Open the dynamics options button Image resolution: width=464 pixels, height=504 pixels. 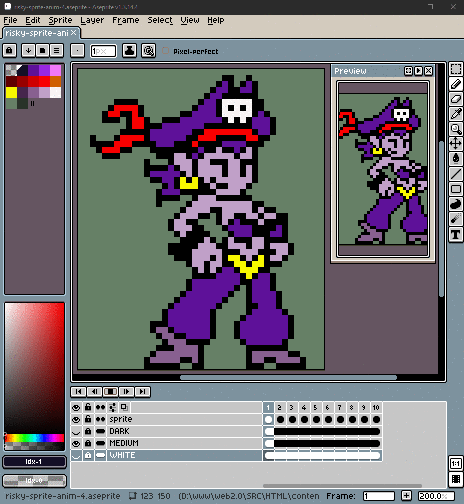coord(148,51)
